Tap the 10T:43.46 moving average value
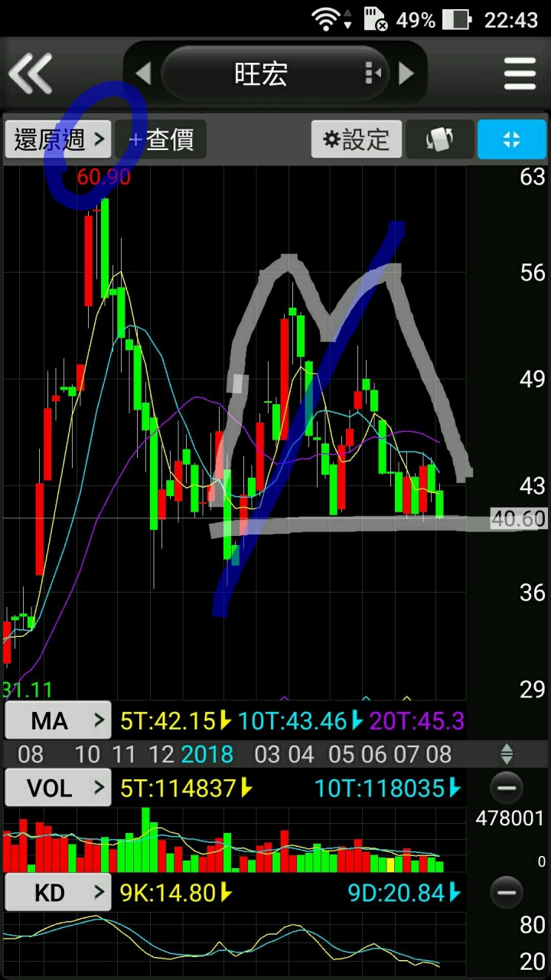The height and width of the screenshot is (980, 551). (301, 720)
